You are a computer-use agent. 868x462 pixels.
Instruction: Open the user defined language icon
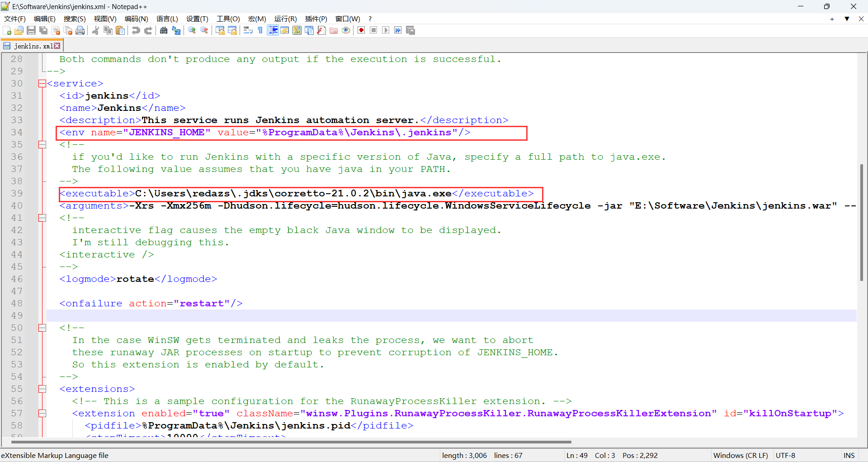click(x=285, y=30)
